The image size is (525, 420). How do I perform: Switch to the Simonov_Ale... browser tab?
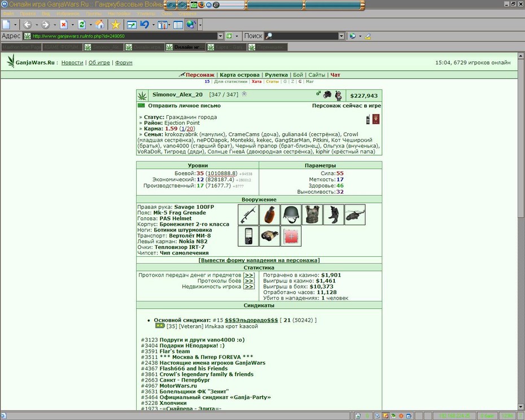[x=103, y=47]
